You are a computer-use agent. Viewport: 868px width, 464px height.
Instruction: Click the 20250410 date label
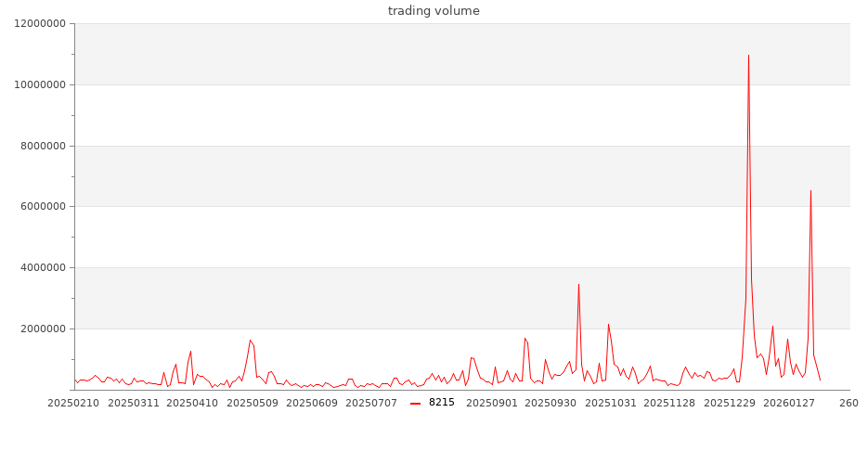(x=192, y=403)
